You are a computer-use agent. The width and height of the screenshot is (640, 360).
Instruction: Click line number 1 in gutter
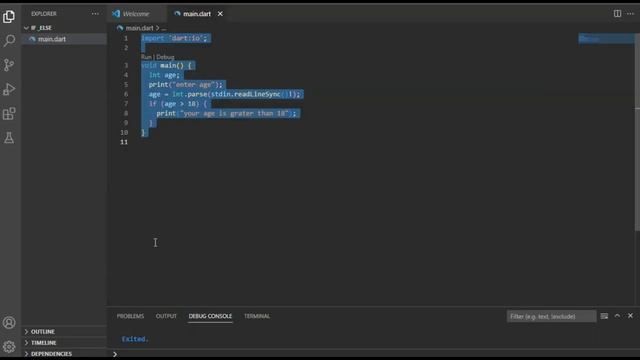coord(126,38)
